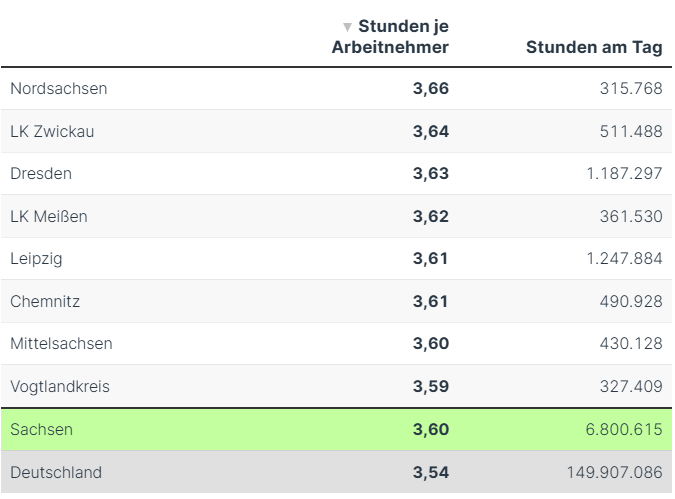Select the Mittelsachsen row label
Screen dimensions: 675x499
click(61, 343)
